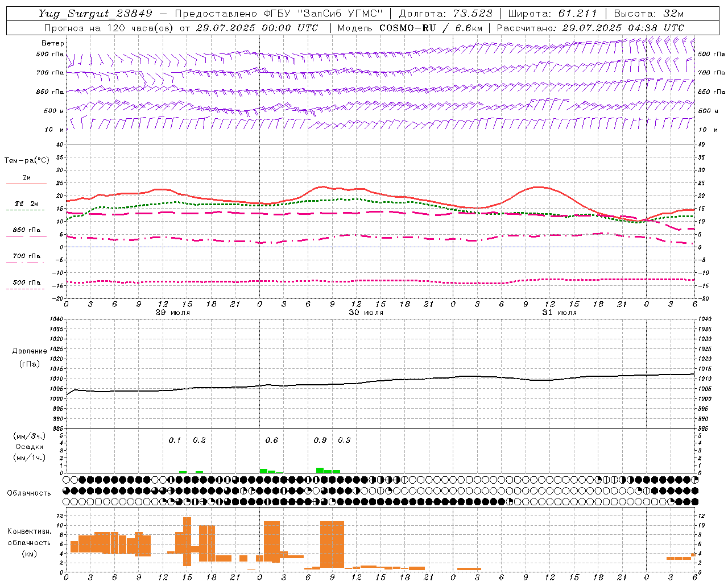The width and height of the screenshot is (728, 582).
Task: Click the 0.2 precipitation amount value
Action: (x=199, y=440)
